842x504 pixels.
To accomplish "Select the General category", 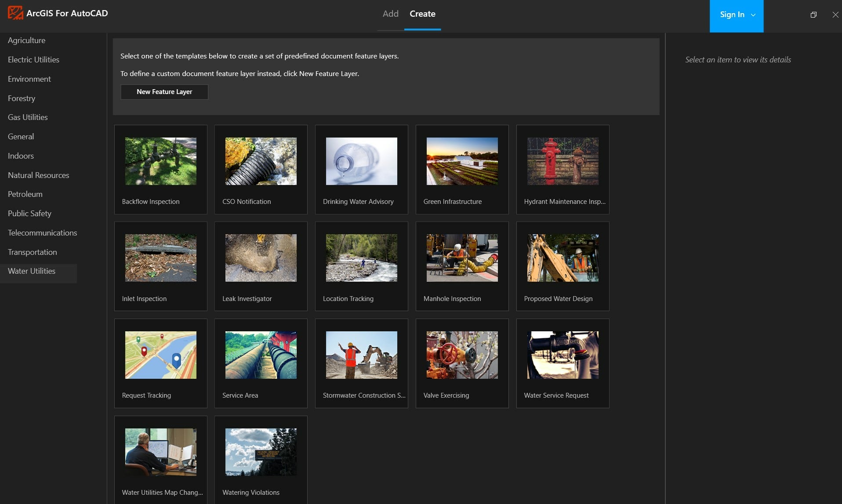I will pyautogui.click(x=21, y=137).
